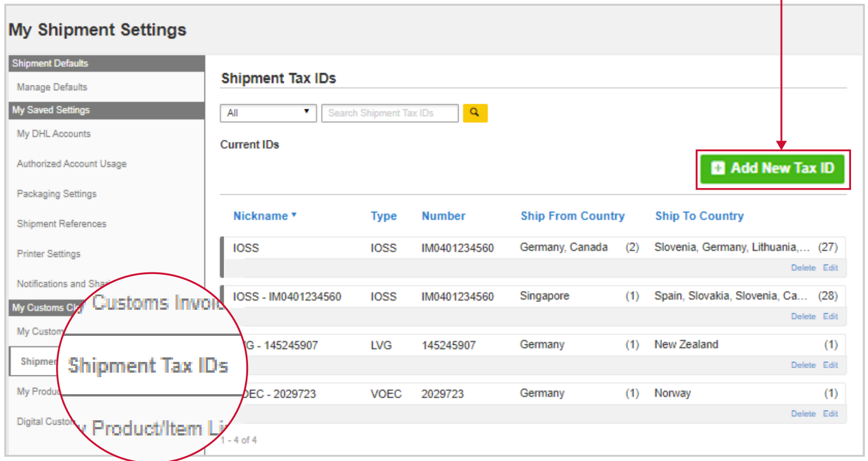The height and width of the screenshot is (461, 868).
Task: Select Shipment References in sidebar
Action: (x=62, y=224)
